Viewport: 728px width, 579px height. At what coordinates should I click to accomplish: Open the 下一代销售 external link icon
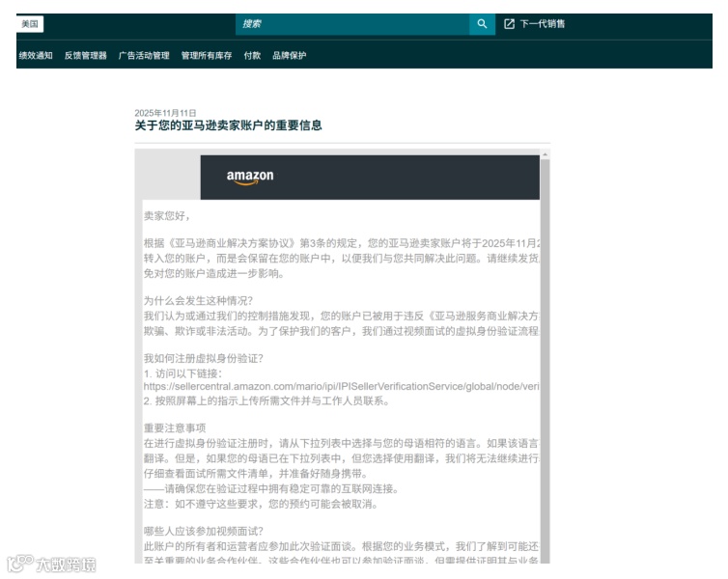pyautogui.click(x=510, y=24)
